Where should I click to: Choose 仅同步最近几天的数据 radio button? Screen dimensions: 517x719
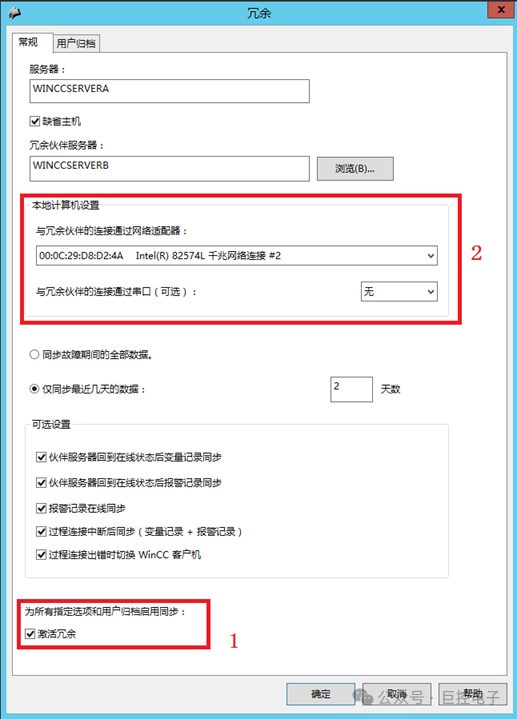coord(34,389)
